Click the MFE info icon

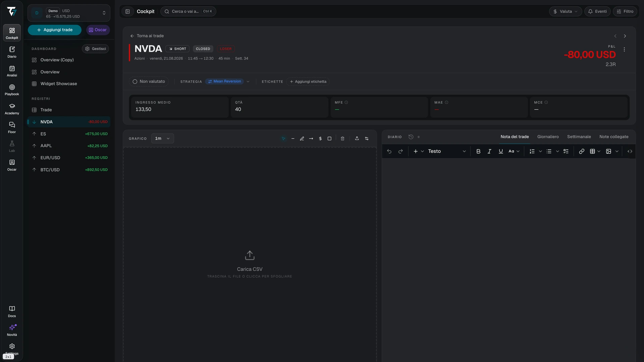346,103
